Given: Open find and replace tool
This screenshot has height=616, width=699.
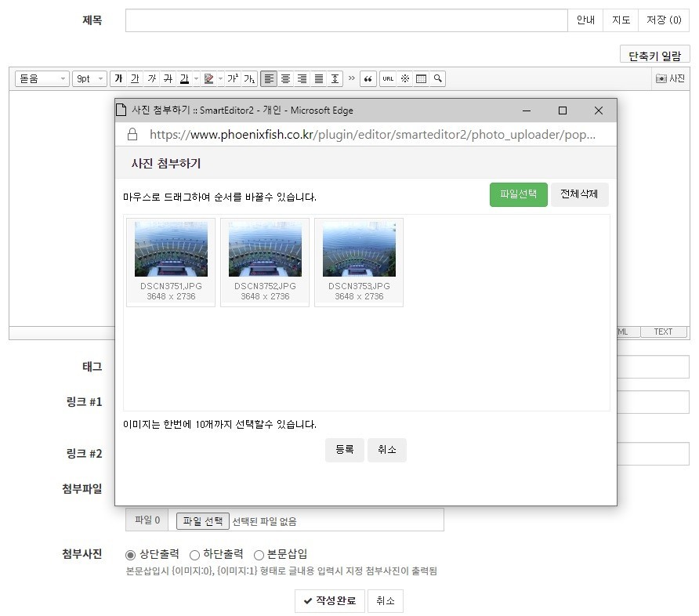Looking at the screenshot, I should coord(438,79).
